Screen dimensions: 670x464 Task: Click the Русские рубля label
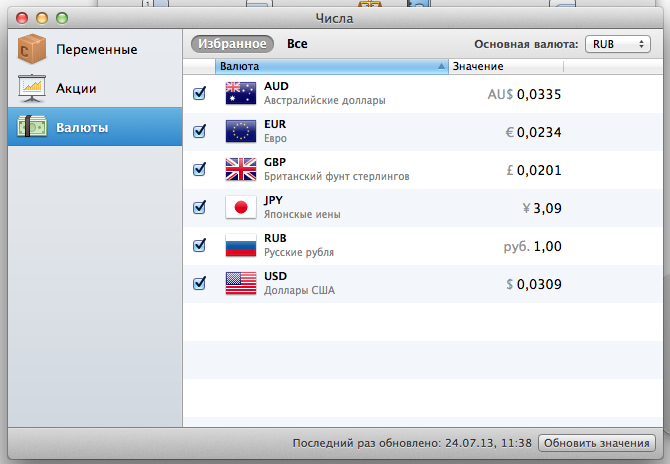pos(299,253)
